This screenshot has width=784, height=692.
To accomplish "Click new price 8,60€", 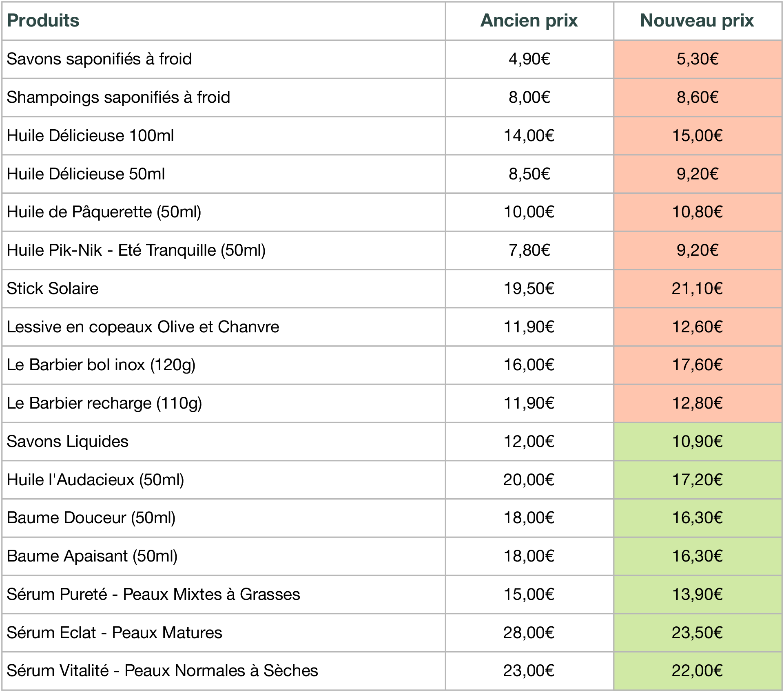I will click(698, 97).
